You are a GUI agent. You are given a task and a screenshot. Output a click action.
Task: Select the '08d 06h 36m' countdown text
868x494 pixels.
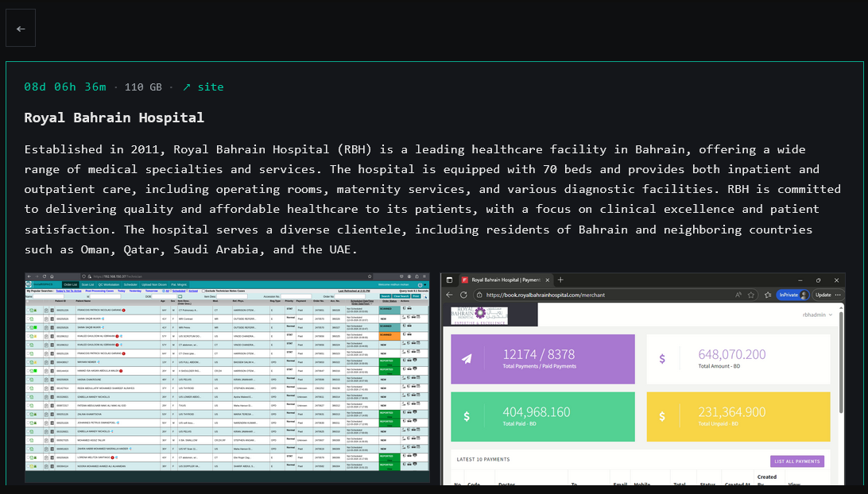click(x=65, y=87)
